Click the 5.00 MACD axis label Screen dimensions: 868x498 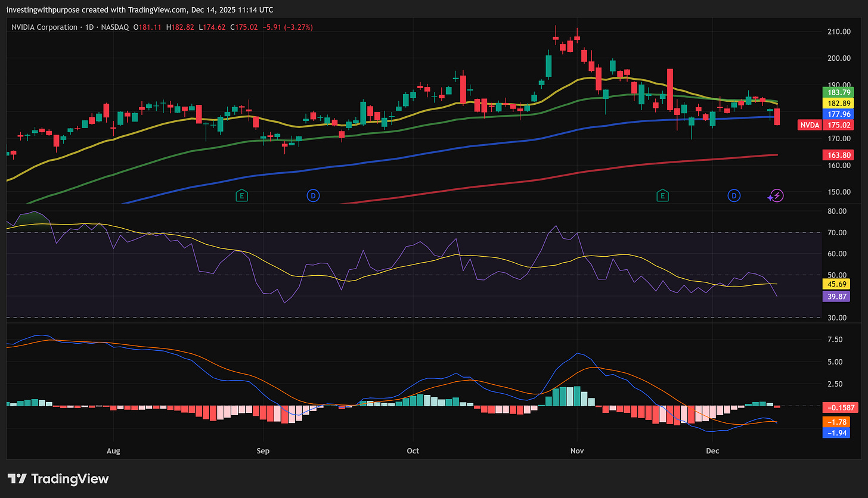pos(835,362)
